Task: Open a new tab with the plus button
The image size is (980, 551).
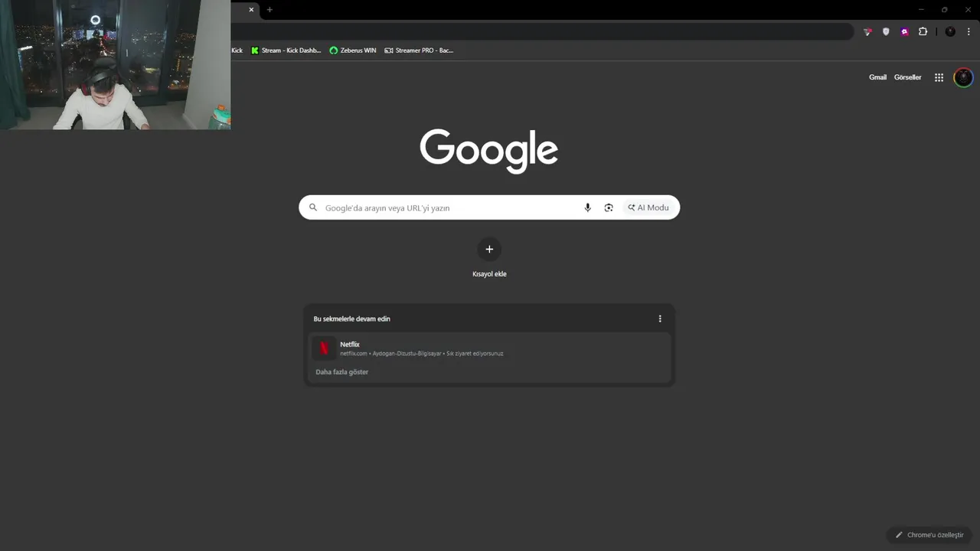Action: click(x=269, y=10)
